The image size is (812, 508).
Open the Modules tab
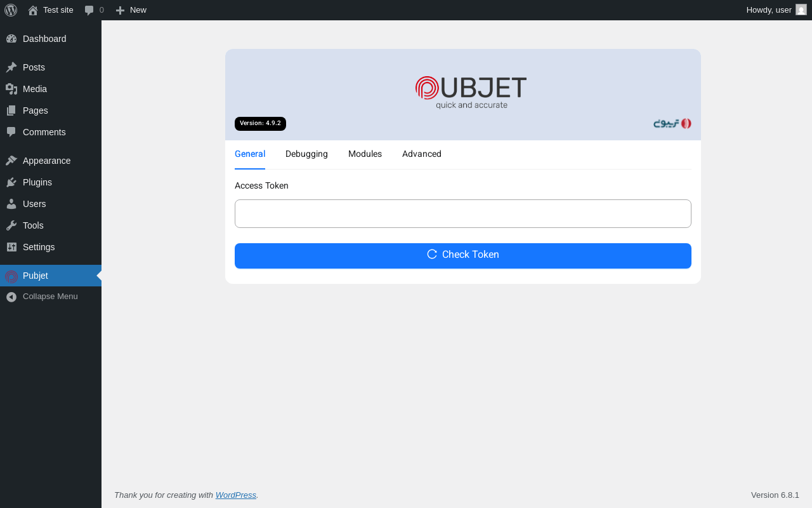point(365,154)
